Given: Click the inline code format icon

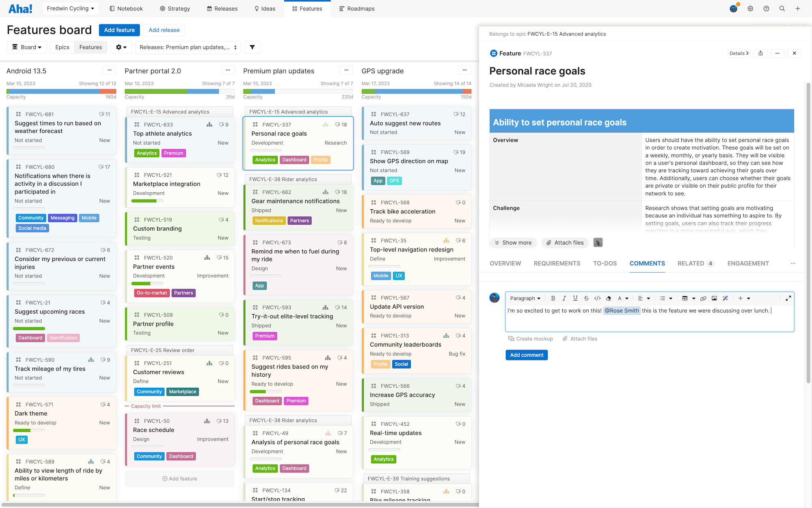Looking at the screenshot, I should pyautogui.click(x=597, y=298).
